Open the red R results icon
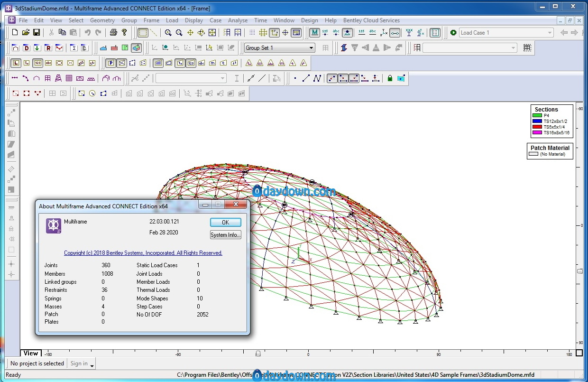Viewport: 588px width, 382px height. click(x=48, y=48)
